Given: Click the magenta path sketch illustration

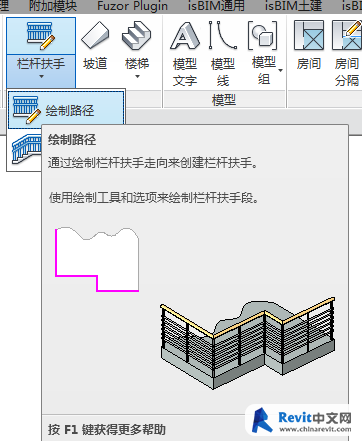Looking at the screenshot, I should (97, 260).
